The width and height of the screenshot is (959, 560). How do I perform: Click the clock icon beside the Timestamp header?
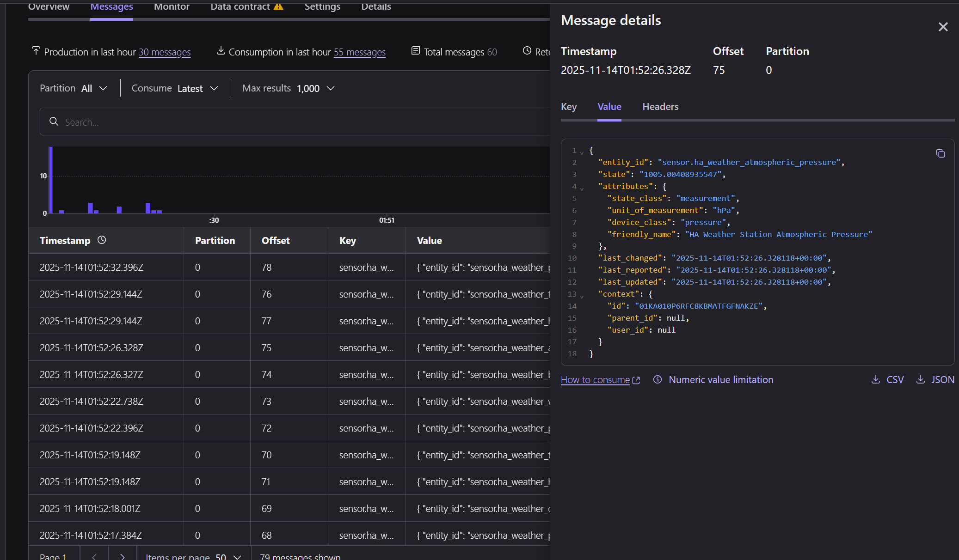(102, 240)
